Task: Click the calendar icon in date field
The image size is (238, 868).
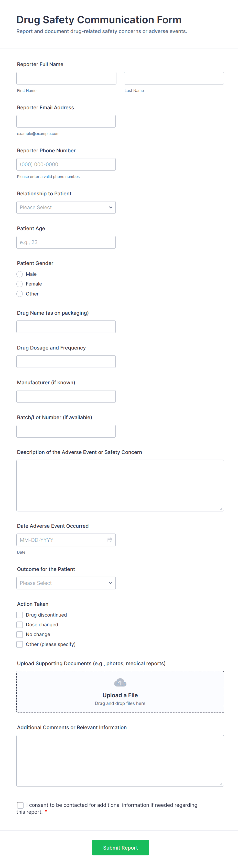Action: 110,540
